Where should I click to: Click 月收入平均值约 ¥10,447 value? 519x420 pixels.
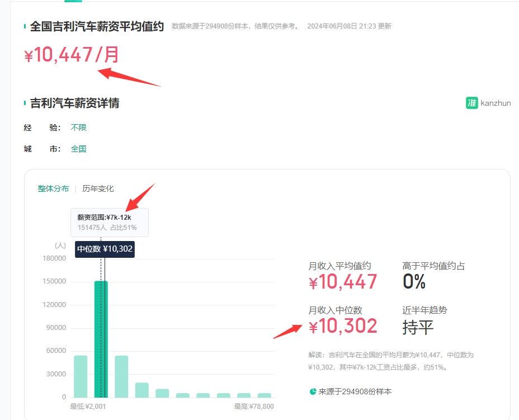tap(343, 282)
